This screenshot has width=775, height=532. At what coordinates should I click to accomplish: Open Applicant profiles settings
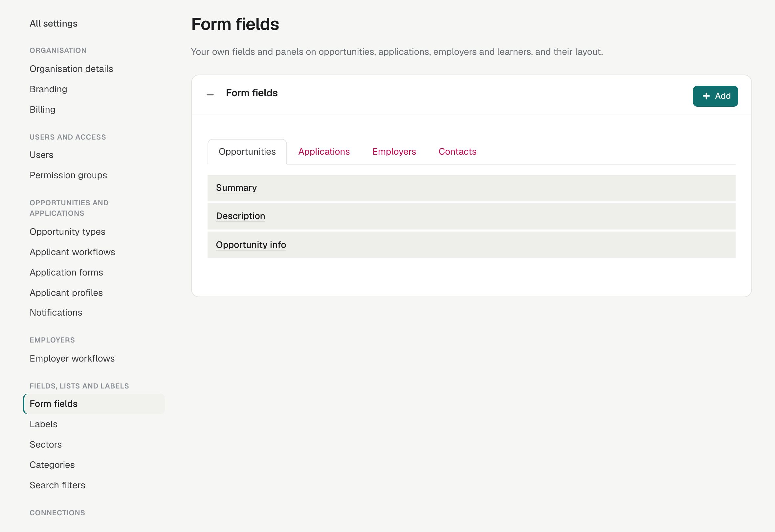[66, 293]
